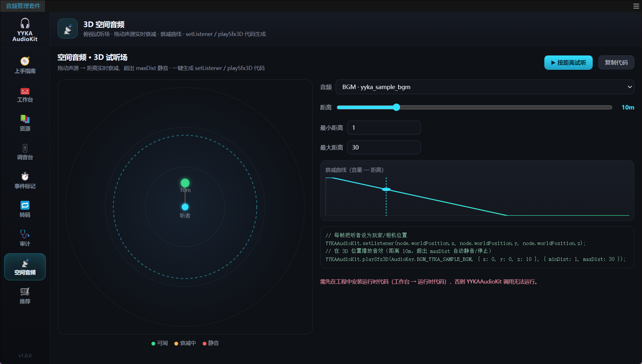
Task: Open the 审计 audit page
Action: click(x=25, y=238)
